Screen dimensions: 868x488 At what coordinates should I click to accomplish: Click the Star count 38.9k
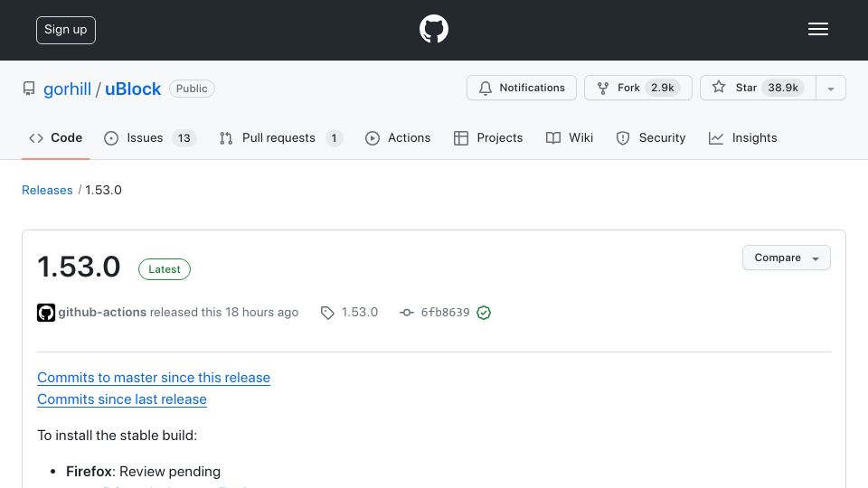(783, 88)
